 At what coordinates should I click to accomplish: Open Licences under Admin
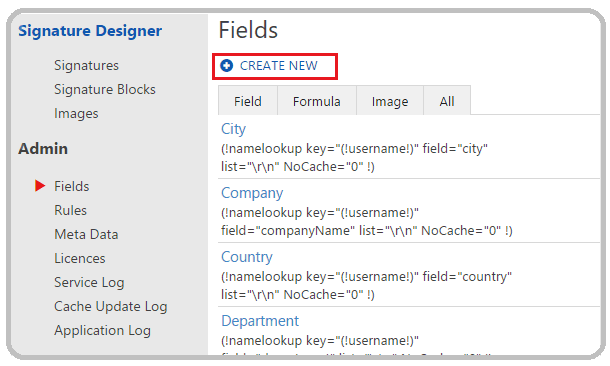[x=80, y=259]
